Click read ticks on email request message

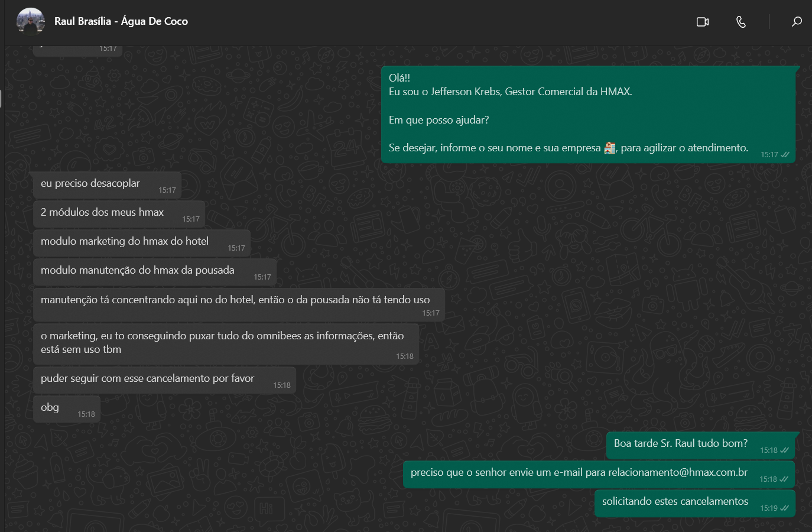(784, 479)
